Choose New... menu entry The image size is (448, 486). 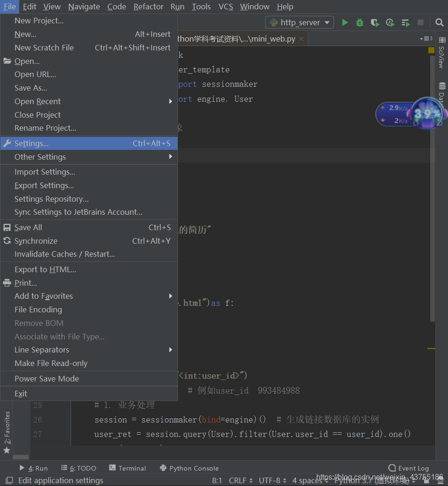point(89,34)
